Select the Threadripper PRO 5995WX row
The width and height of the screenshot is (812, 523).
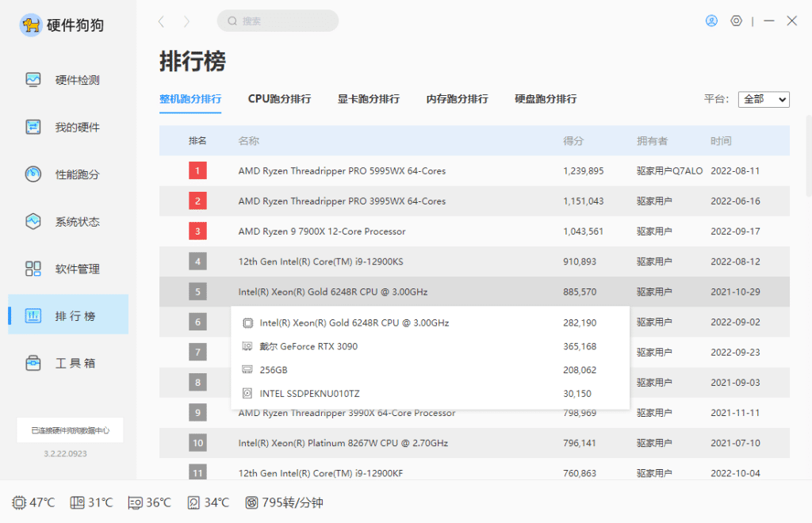click(474, 170)
